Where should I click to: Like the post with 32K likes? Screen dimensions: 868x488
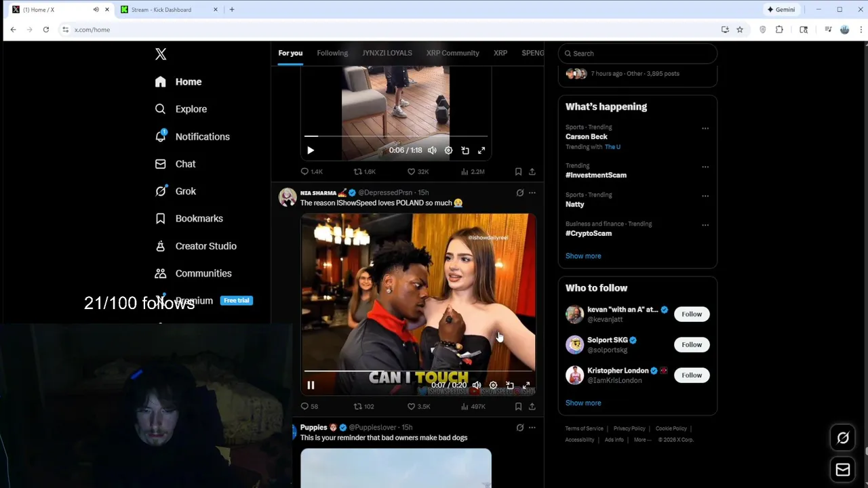click(x=417, y=171)
